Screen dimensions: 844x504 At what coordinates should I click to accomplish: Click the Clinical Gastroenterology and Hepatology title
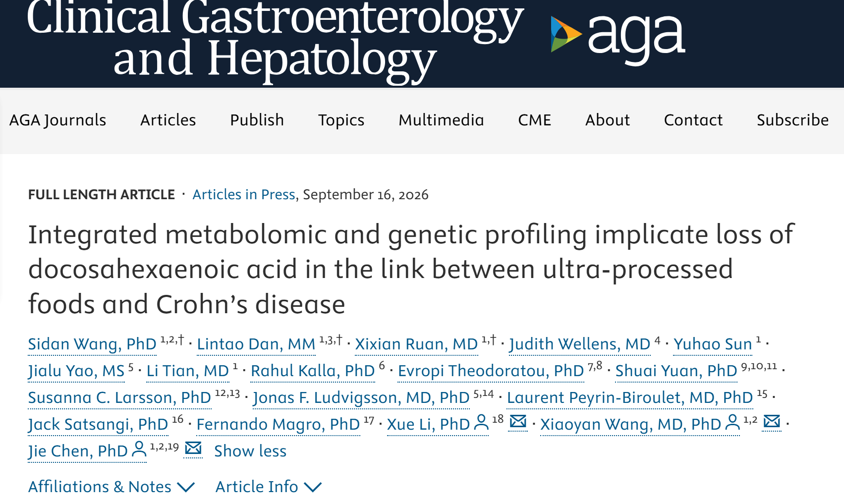(275, 39)
